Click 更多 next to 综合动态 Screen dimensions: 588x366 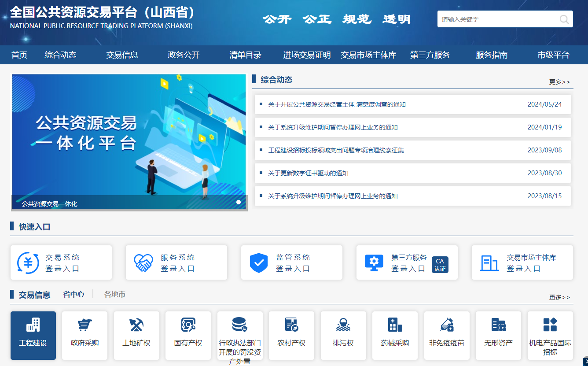coord(559,82)
